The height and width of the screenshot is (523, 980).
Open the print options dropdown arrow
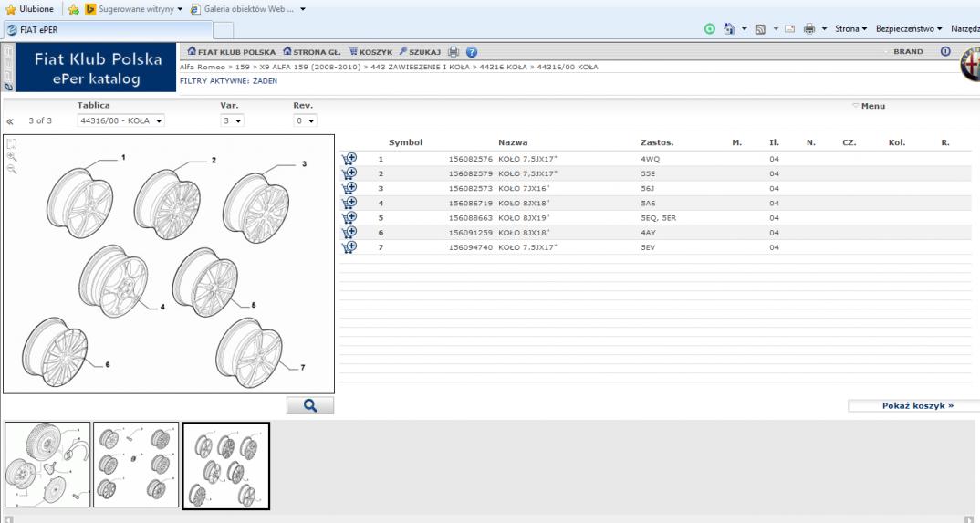[824, 28]
